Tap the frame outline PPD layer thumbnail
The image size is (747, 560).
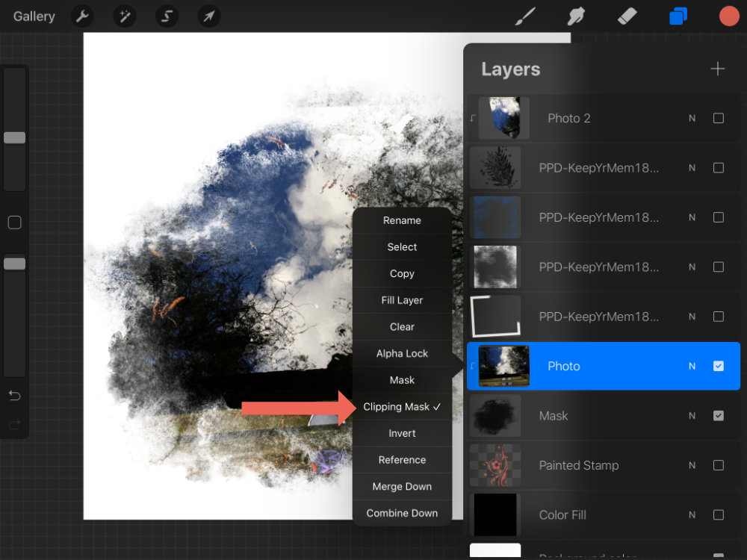point(495,317)
